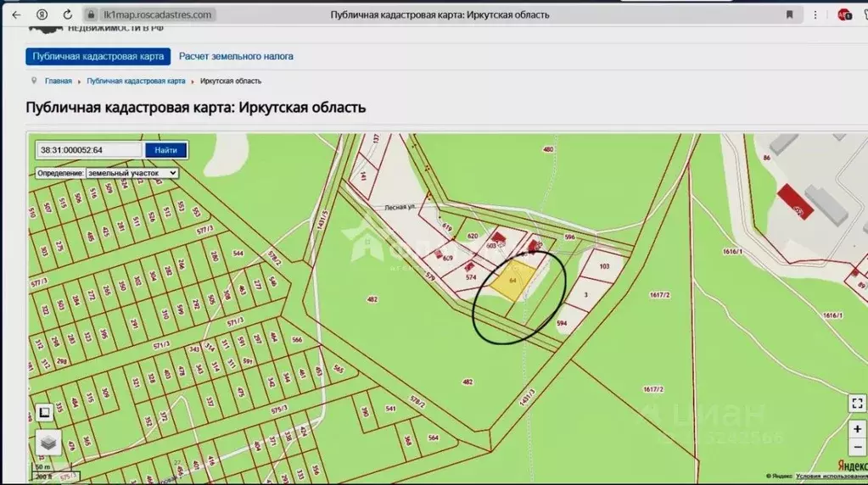
Task: Click the red extension icon in toolbar
Action: [x=843, y=14]
